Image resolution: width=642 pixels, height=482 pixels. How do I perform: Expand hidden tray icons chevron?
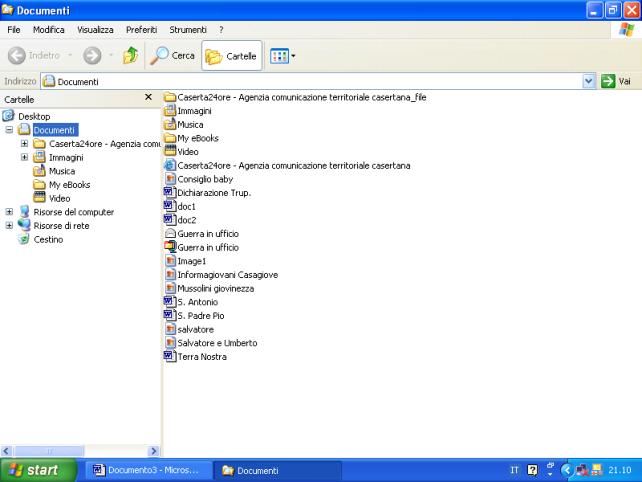567,470
